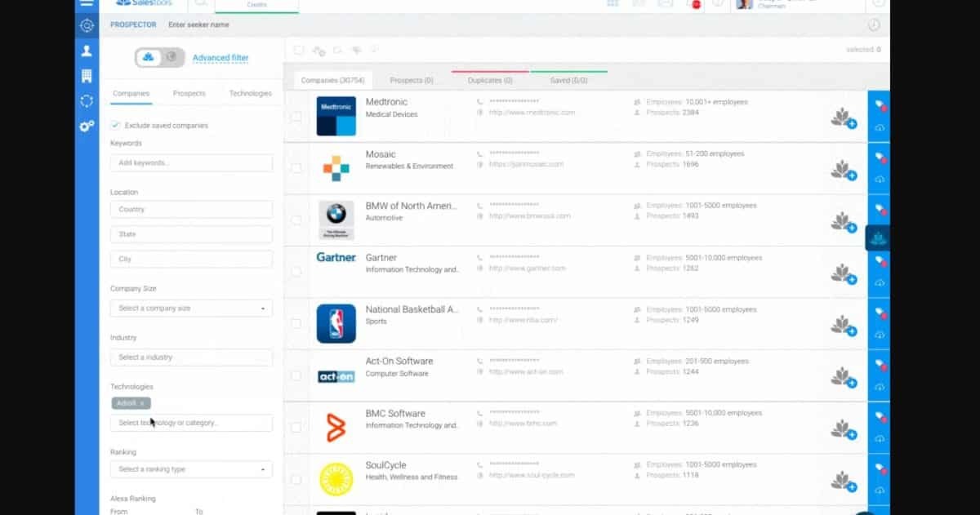The width and height of the screenshot is (980, 515).
Task: Open the Duplicates (0) results tab
Action: (490, 81)
